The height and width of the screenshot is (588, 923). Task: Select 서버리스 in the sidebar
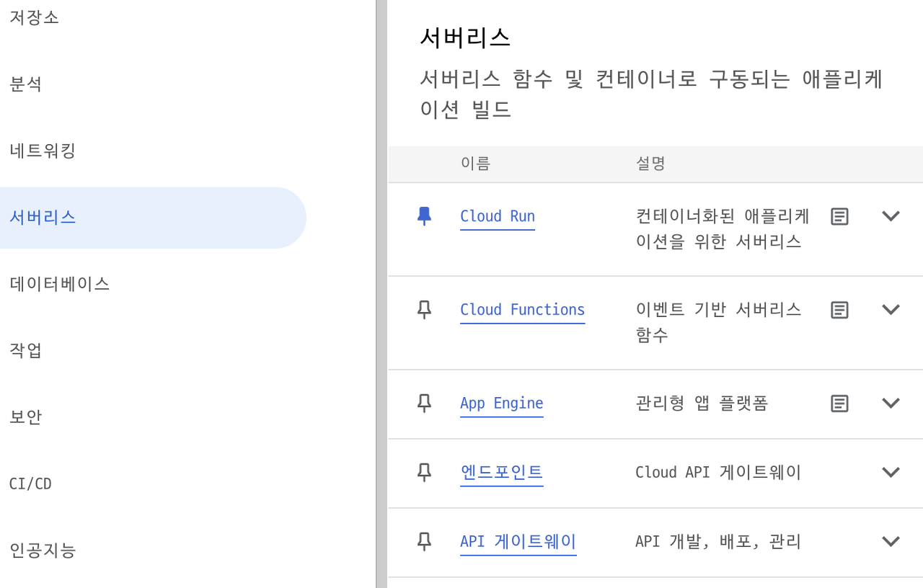[x=153, y=218]
